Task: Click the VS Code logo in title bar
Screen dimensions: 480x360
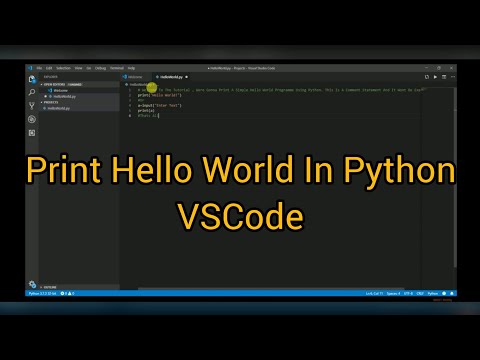Action: pyautogui.click(x=30, y=68)
